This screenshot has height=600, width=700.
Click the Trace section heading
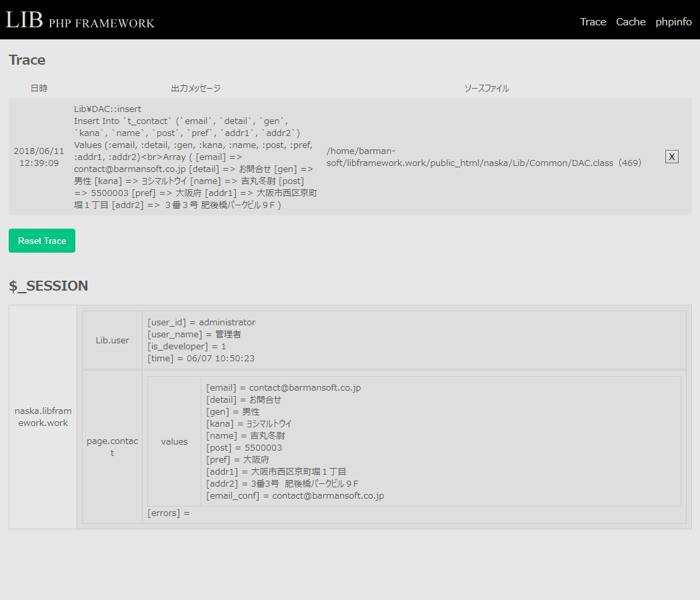pyautogui.click(x=27, y=60)
